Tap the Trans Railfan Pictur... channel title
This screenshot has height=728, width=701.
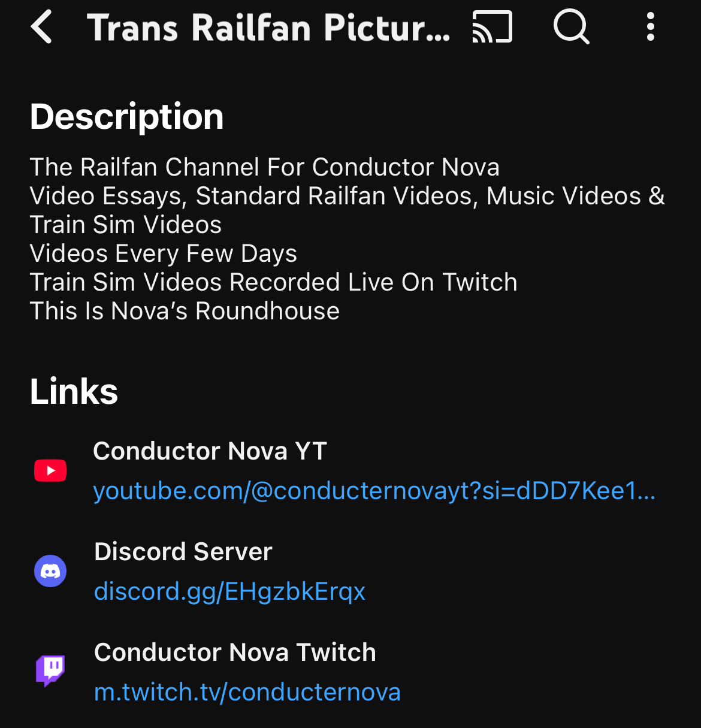click(x=268, y=28)
